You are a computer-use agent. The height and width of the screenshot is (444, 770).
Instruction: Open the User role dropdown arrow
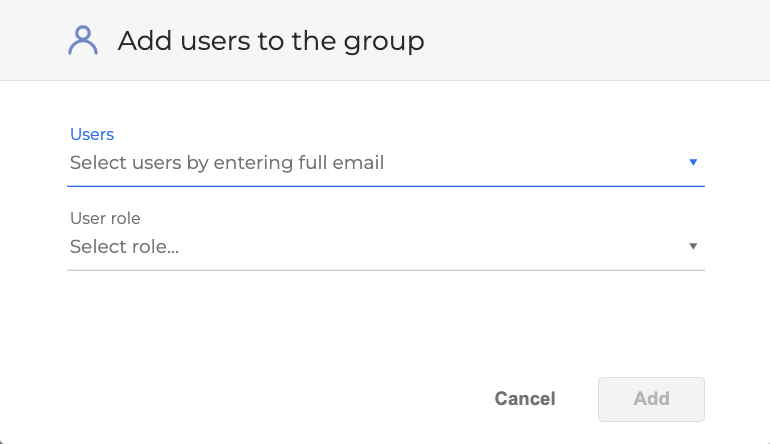pos(693,246)
